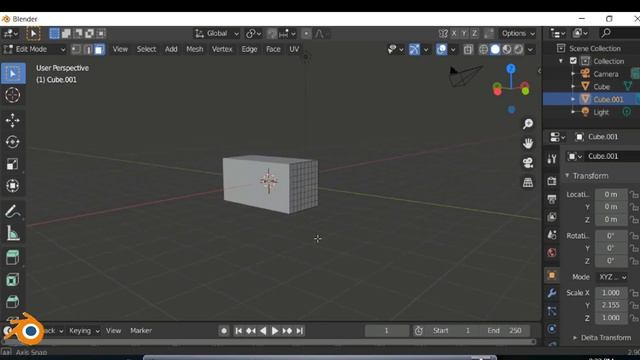The width and height of the screenshot is (640, 360).
Task: Jump to first frame
Action: 239,331
